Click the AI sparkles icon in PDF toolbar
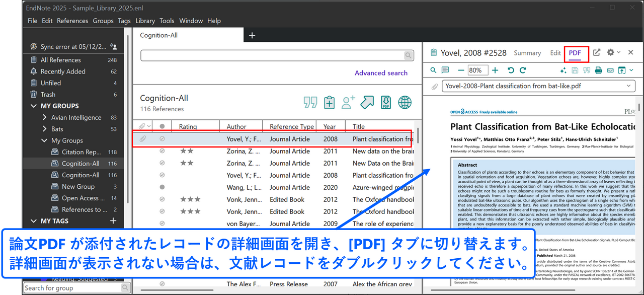The height and width of the screenshot is (295, 644). tap(563, 70)
